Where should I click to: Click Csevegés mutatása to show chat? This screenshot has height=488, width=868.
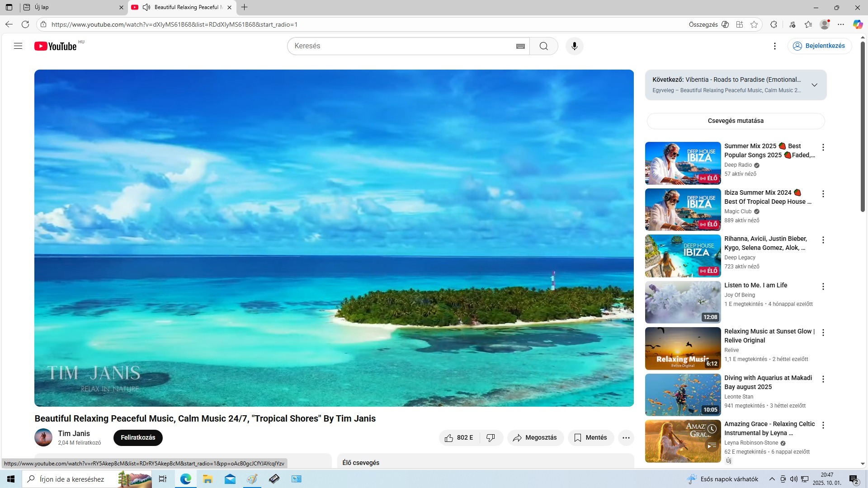click(736, 121)
